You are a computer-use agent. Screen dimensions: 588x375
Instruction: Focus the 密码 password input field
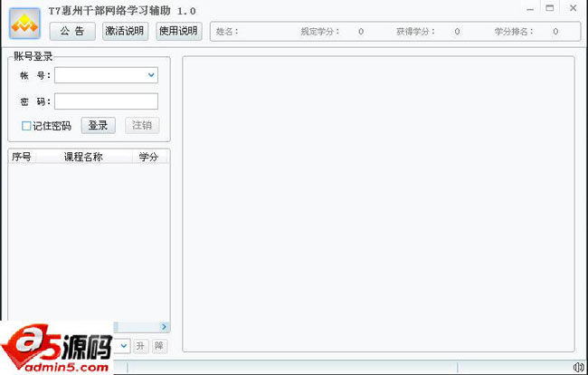point(106,101)
